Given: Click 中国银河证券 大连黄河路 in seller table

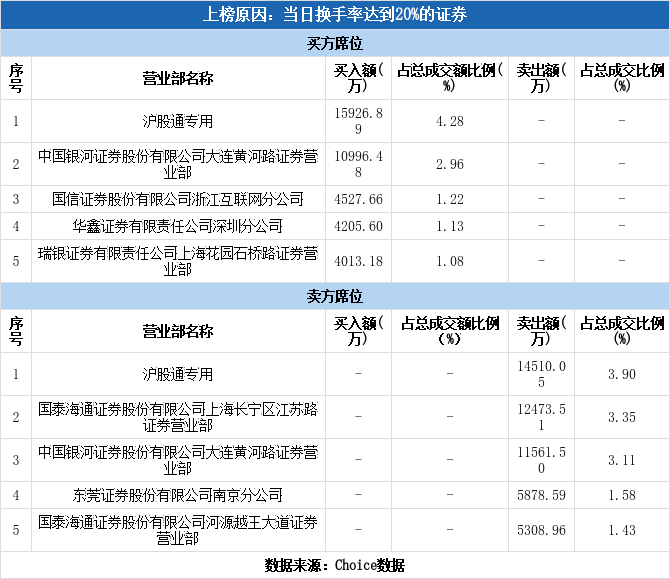Looking at the screenshot, I should click(178, 460).
